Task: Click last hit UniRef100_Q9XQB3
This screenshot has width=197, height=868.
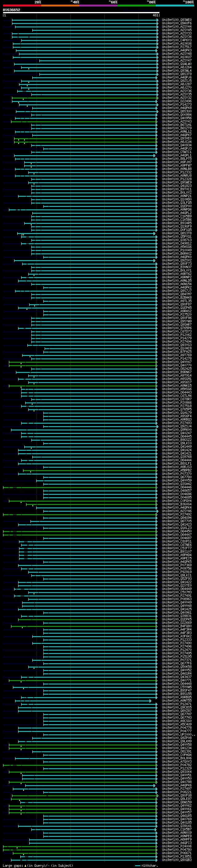Action: click(177, 860)
